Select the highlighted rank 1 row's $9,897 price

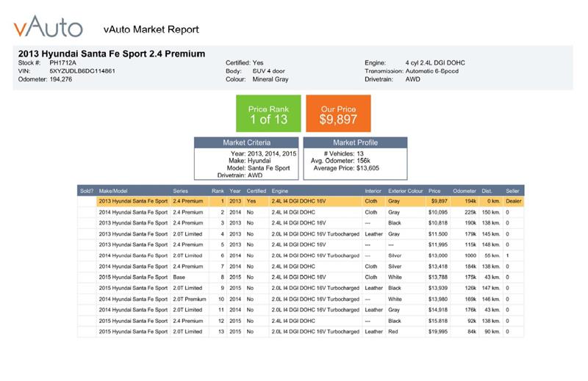[x=439, y=201]
